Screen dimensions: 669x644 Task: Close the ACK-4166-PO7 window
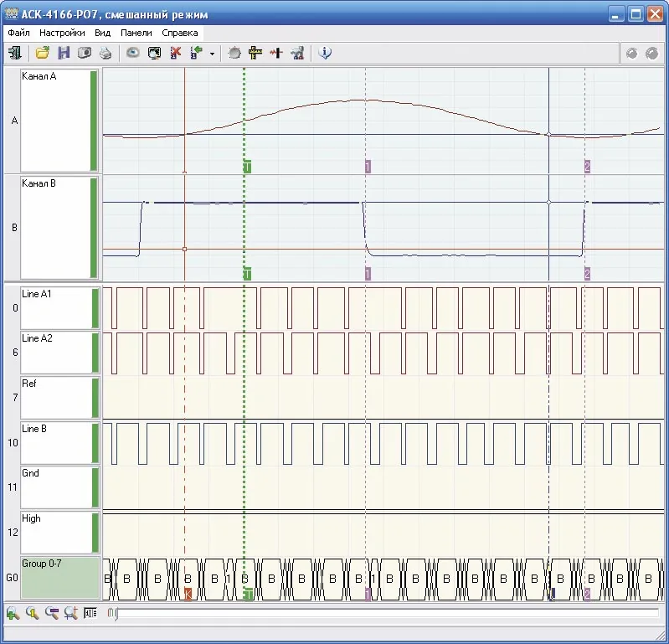655,15
